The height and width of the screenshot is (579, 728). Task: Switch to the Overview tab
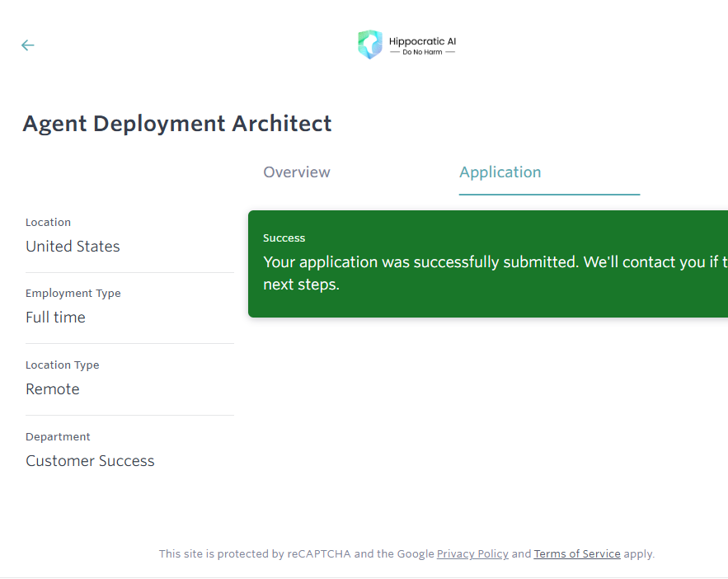click(297, 172)
